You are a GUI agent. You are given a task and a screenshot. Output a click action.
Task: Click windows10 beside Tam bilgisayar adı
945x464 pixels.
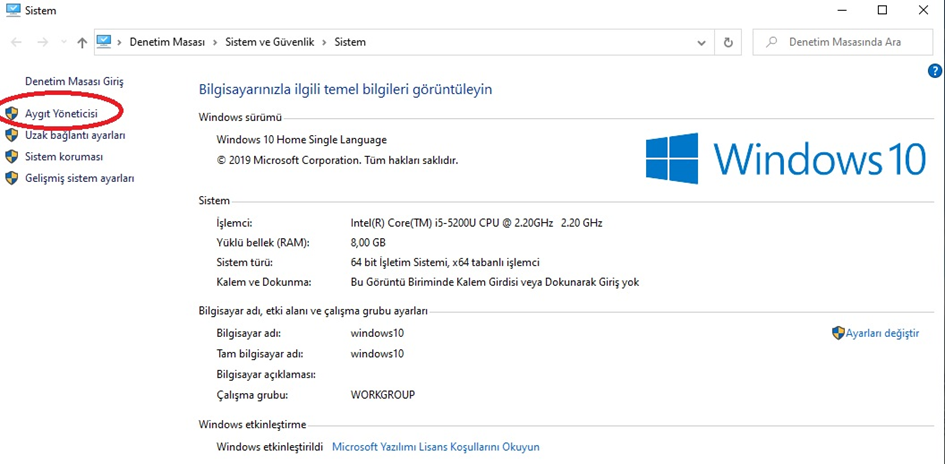coord(377,353)
